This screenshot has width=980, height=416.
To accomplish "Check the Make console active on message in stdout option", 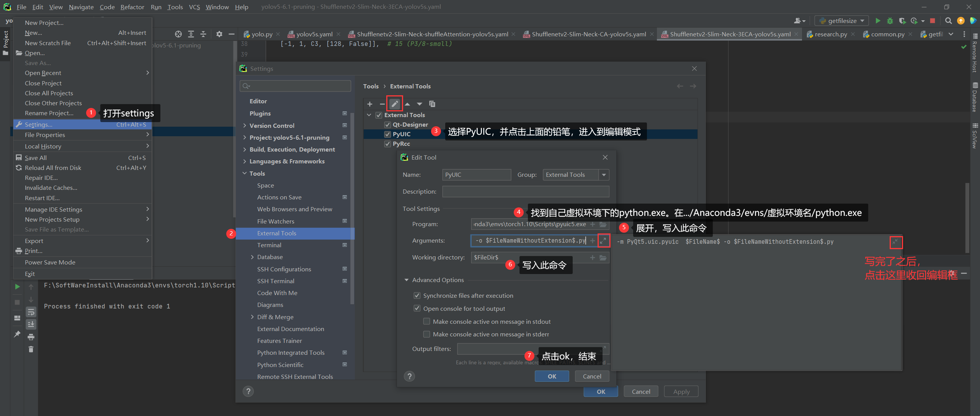I will [x=426, y=321].
